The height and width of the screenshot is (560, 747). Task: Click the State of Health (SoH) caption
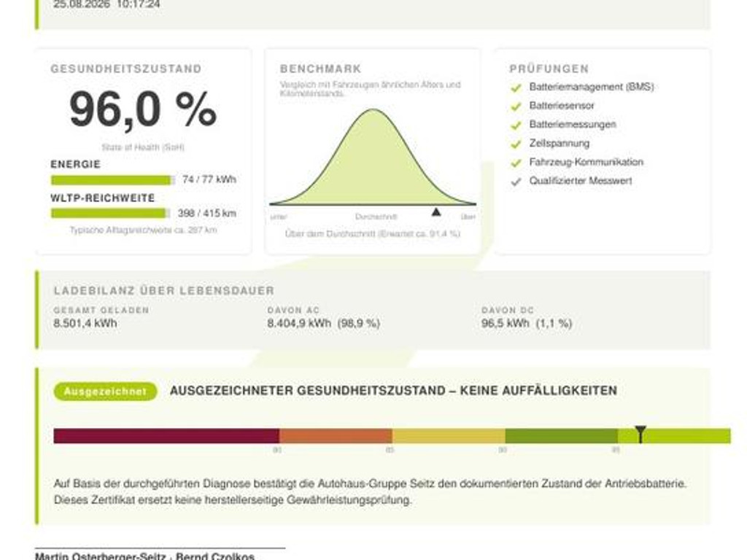click(143, 147)
